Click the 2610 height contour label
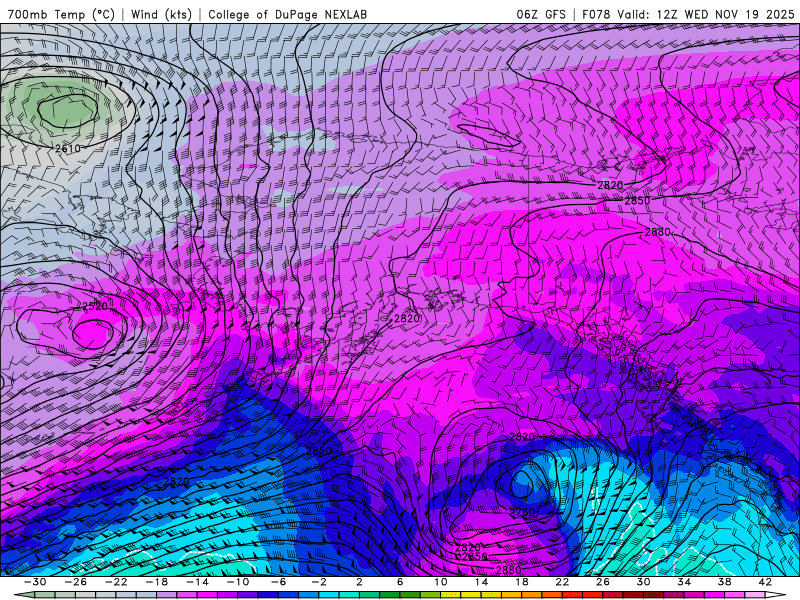This screenshot has width=800, height=600. coord(67,148)
